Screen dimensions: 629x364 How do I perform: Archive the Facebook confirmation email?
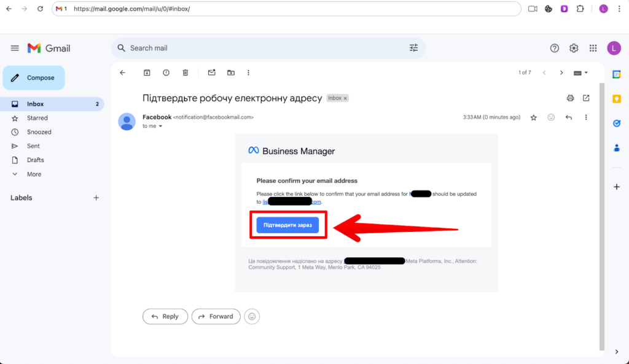click(147, 72)
